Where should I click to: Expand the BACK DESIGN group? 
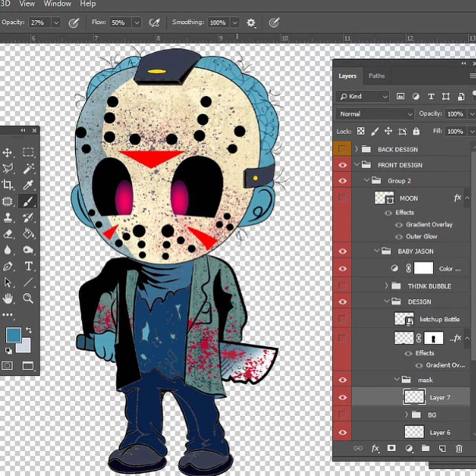click(356, 149)
